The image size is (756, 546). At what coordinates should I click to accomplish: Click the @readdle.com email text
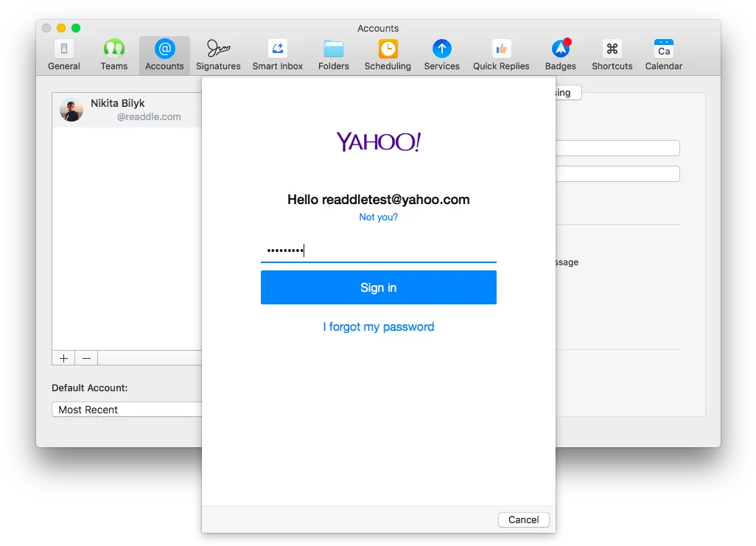(149, 116)
